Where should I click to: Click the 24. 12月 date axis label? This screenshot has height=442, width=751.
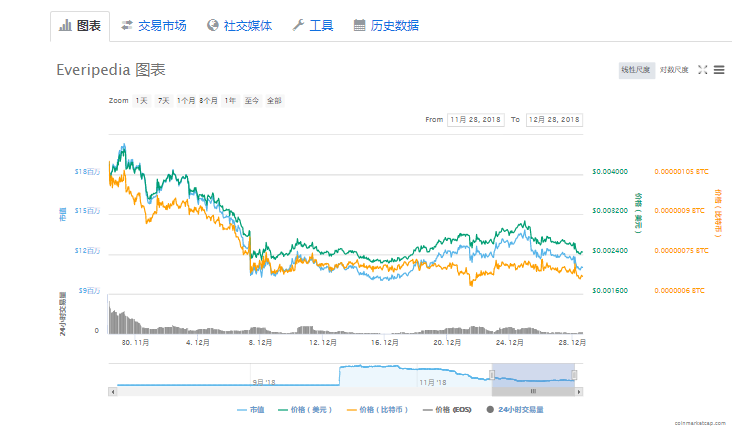510,342
